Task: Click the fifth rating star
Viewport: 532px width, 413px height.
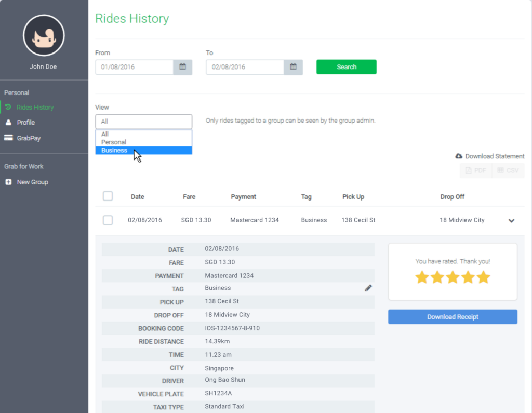Action: click(x=483, y=277)
